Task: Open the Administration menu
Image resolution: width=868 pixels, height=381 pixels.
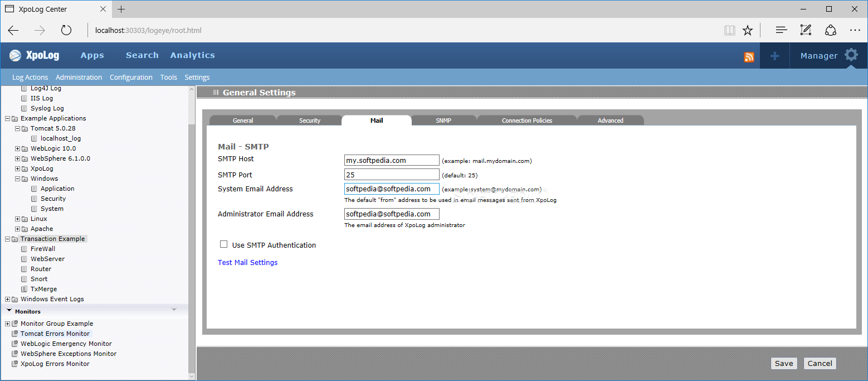Action: [79, 78]
